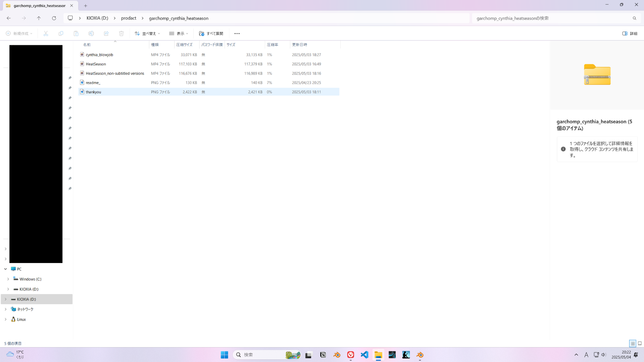Open notifications bell in system tray
This screenshot has height=362, width=644.
coord(636,355)
